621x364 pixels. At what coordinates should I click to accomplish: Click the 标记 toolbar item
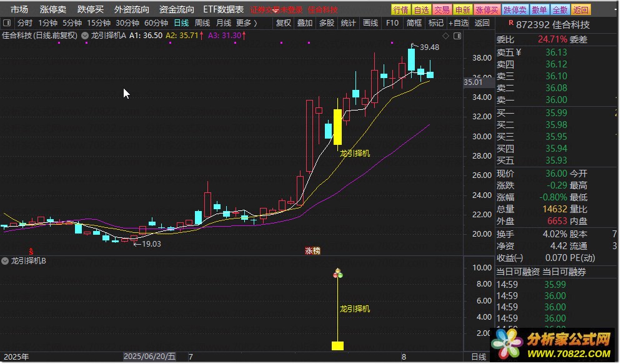(x=436, y=23)
